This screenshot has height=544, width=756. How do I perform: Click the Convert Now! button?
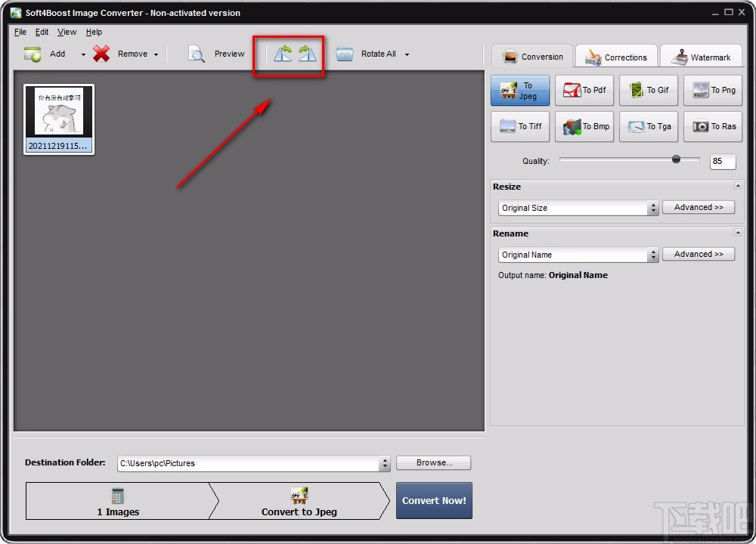pyautogui.click(x=434, y=501)
